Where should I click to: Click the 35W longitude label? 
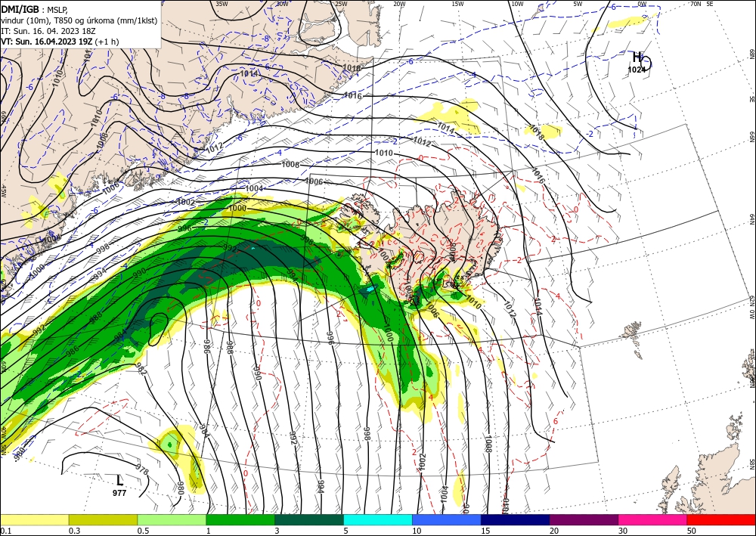[222, 4]
